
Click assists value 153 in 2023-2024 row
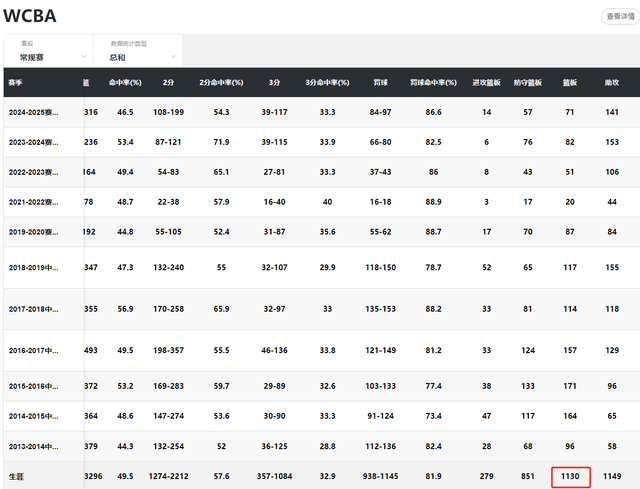pyautogui.click(x=612, y=142)
